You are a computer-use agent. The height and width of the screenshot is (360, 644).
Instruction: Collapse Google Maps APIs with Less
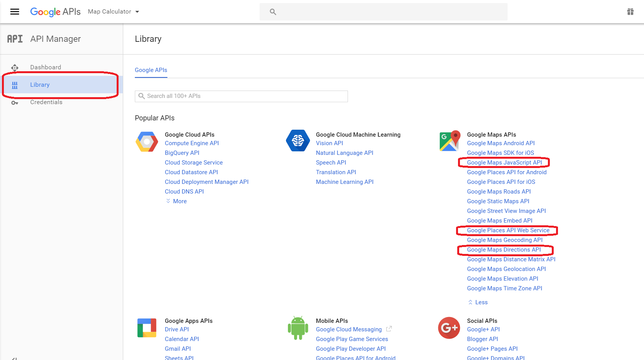point(478,302)
